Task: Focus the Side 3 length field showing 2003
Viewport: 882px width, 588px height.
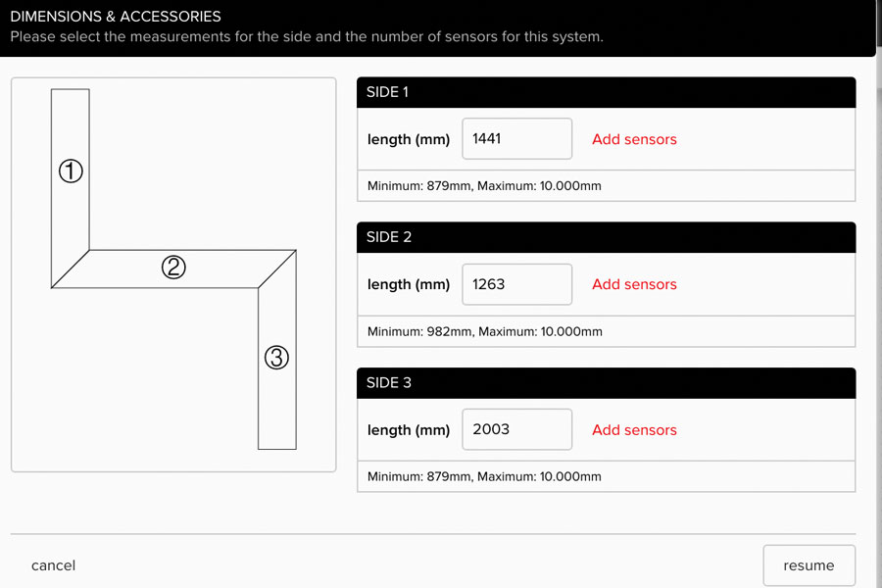Action: tap(516, 429)
